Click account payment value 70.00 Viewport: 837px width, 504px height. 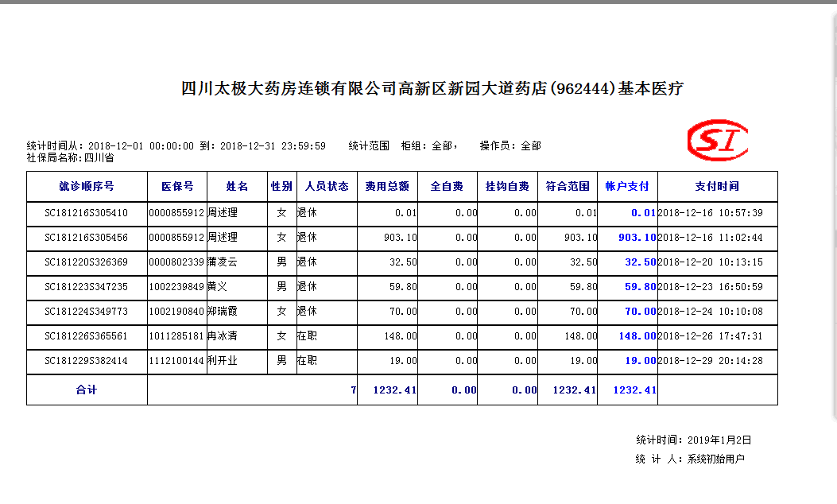pos(641,312)
